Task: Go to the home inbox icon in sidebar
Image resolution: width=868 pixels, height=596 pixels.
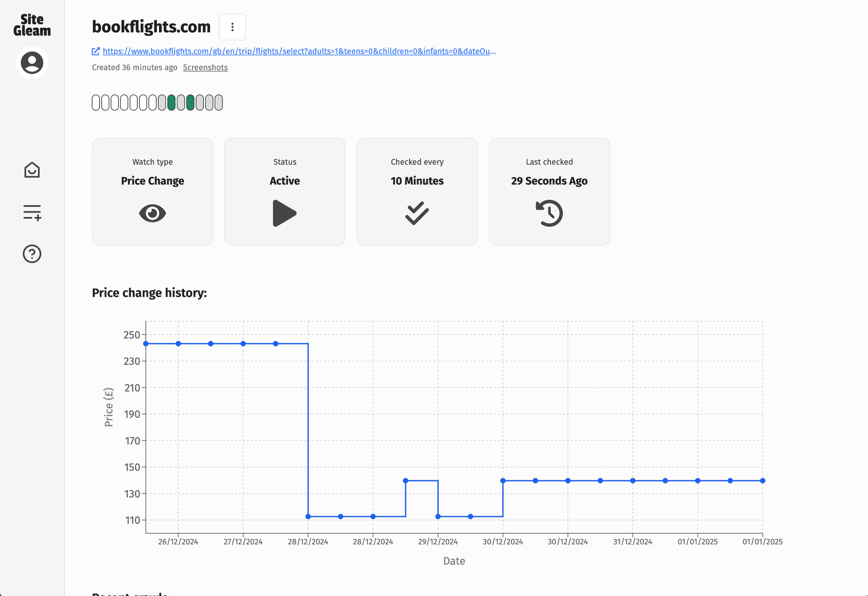Action: (32, 170)
